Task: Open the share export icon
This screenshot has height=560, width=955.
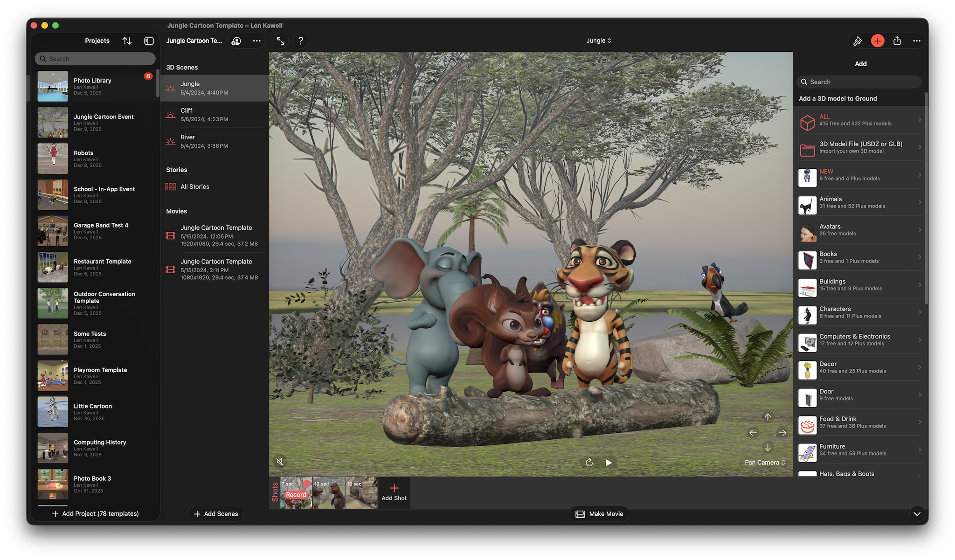Action: (897, 41)
